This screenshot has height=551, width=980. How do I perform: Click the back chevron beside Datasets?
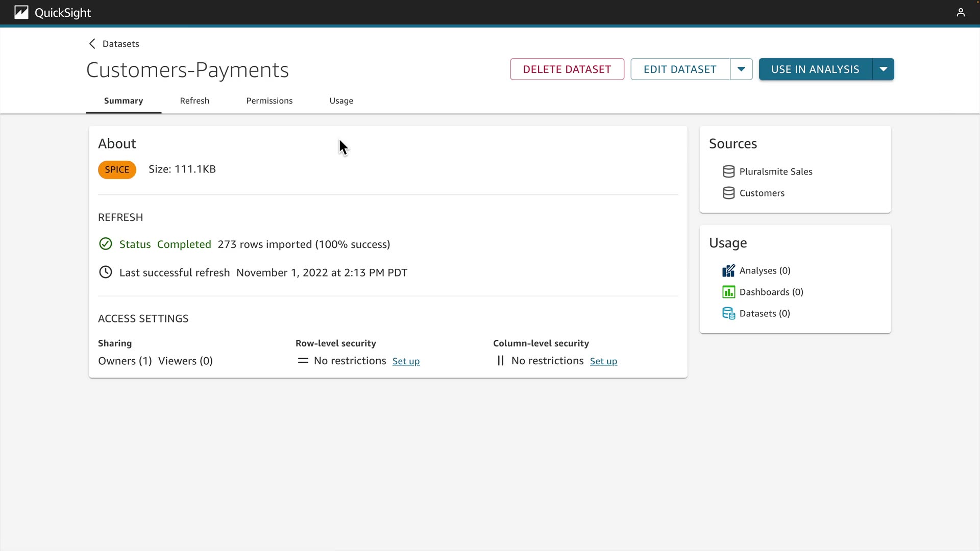(92, 44)
